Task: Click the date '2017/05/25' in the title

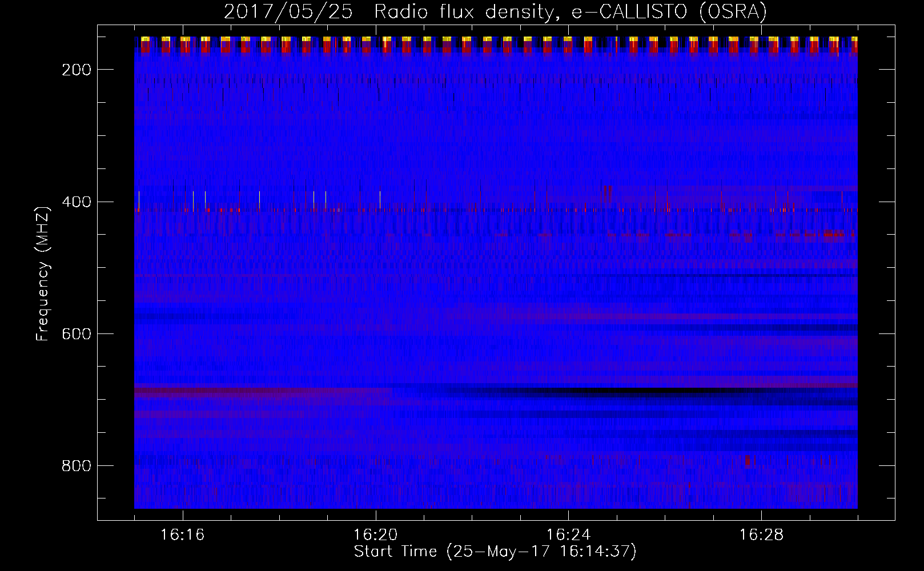Action: [x=288, y=12]
